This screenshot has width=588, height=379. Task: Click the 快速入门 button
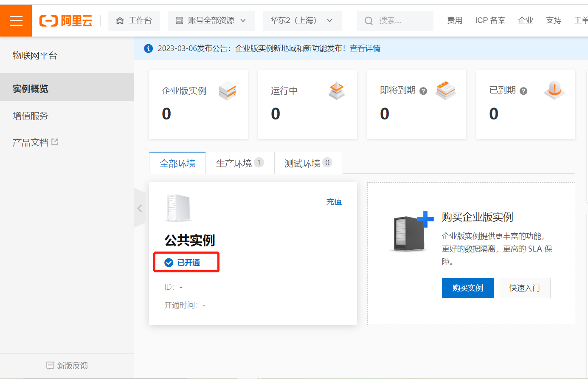[525, 288]
